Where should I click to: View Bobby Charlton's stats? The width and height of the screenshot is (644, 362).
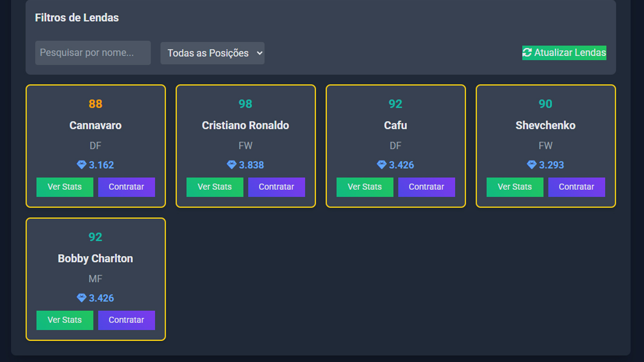(x=65, y=320)
